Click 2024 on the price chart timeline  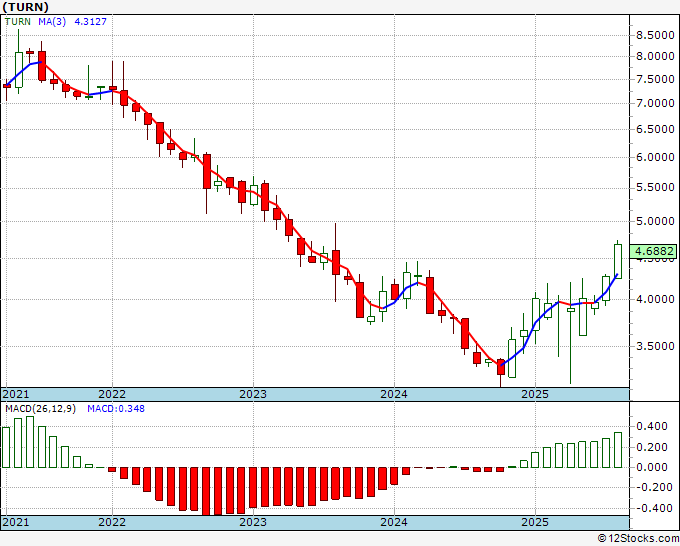(x=394, y=394)
